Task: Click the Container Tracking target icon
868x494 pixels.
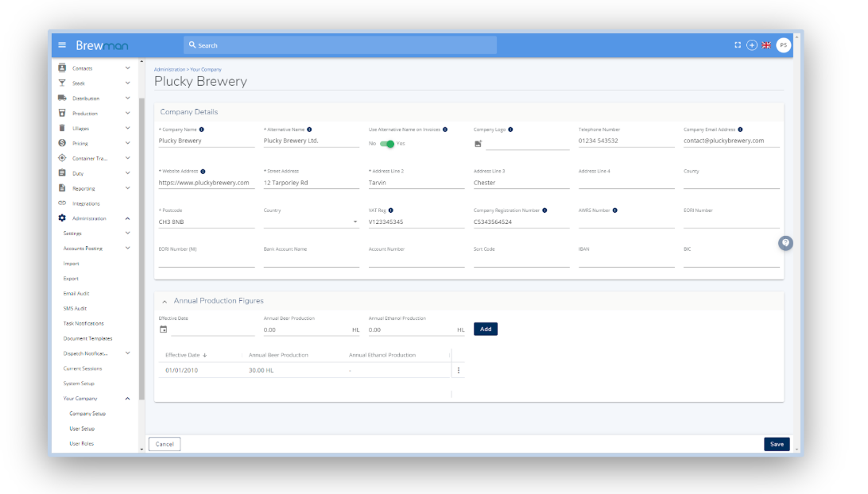Action: tap(62, 158)
